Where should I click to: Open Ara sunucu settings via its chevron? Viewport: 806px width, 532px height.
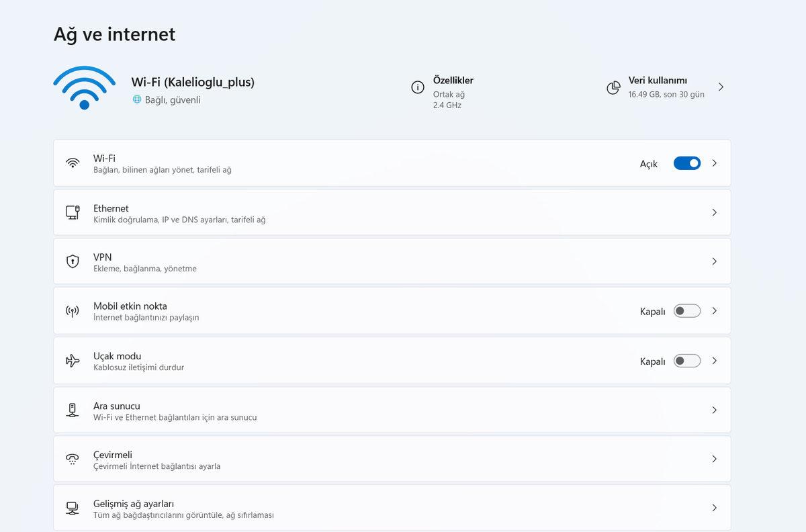(x=714, y=410)
